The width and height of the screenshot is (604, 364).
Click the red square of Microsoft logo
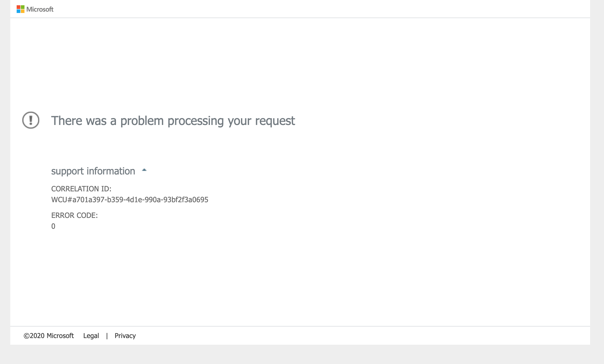click(x=18, y=7)
